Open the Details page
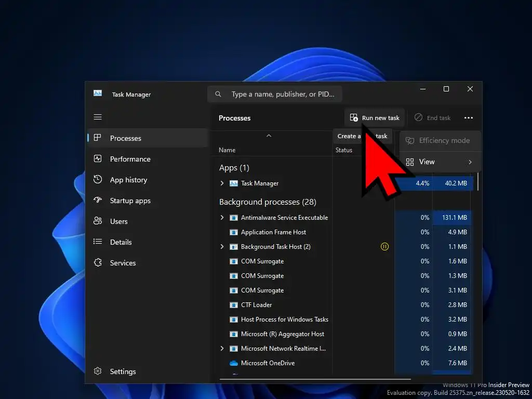This screenshot has height=399, width=532. coord(148,242)
